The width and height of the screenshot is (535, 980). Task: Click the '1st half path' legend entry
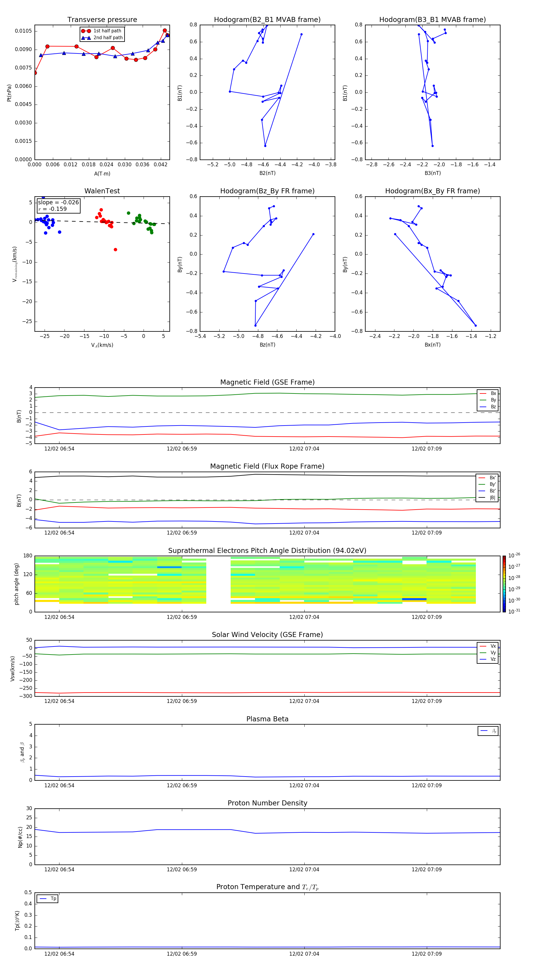click(102, 31)
